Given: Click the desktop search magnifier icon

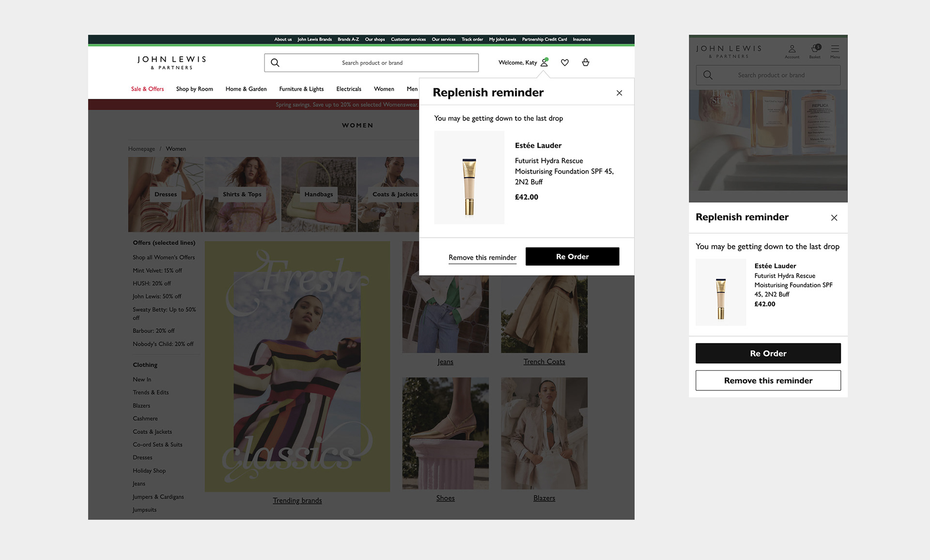Looking at the screenshot, I should 275,62.
